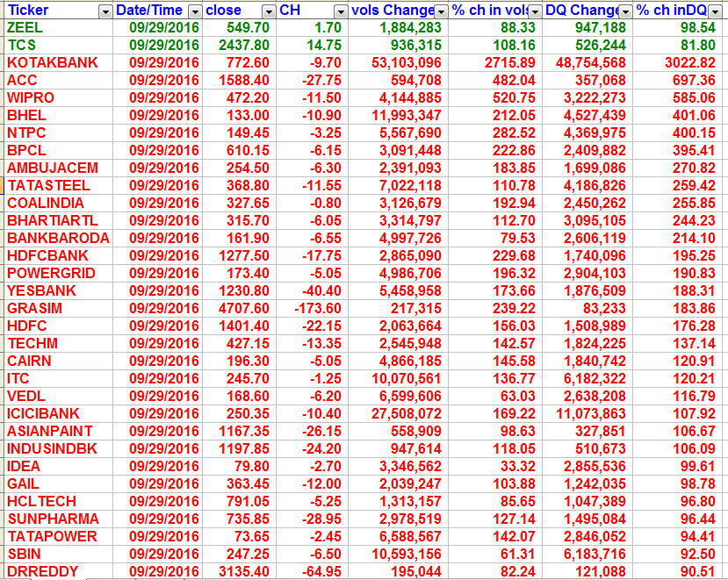Select the KOTAKBANK ticker cell
The image size is (728, 580).
(52, 62)
